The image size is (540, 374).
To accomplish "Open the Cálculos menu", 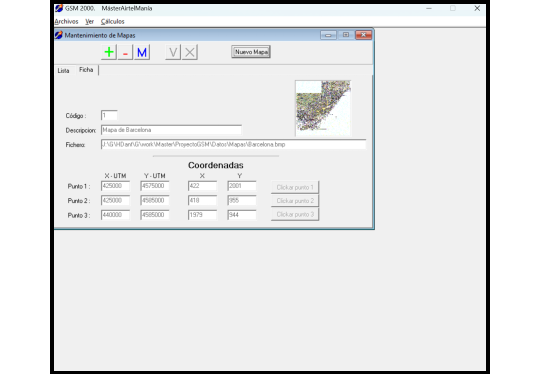I will coord(112,21).
